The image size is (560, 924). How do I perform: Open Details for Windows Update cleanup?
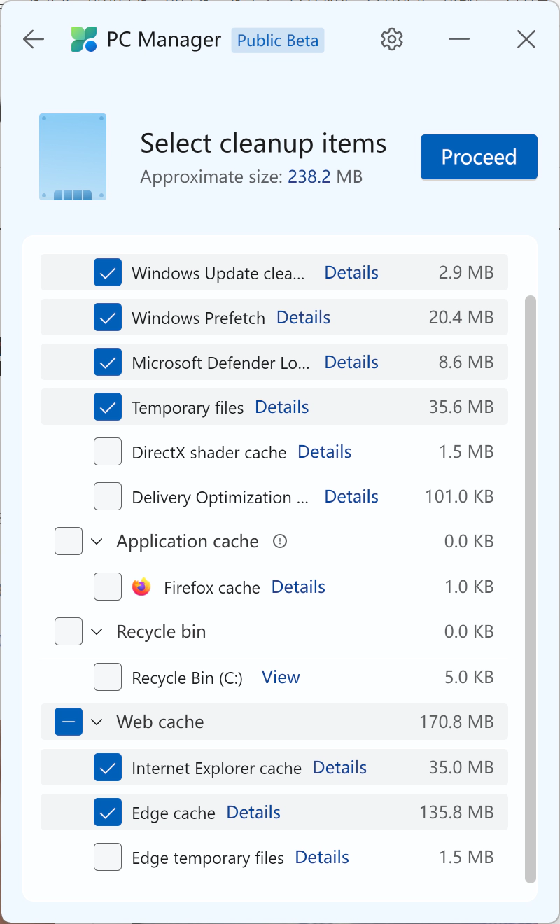pyautogui.click(x=351, y=272)
